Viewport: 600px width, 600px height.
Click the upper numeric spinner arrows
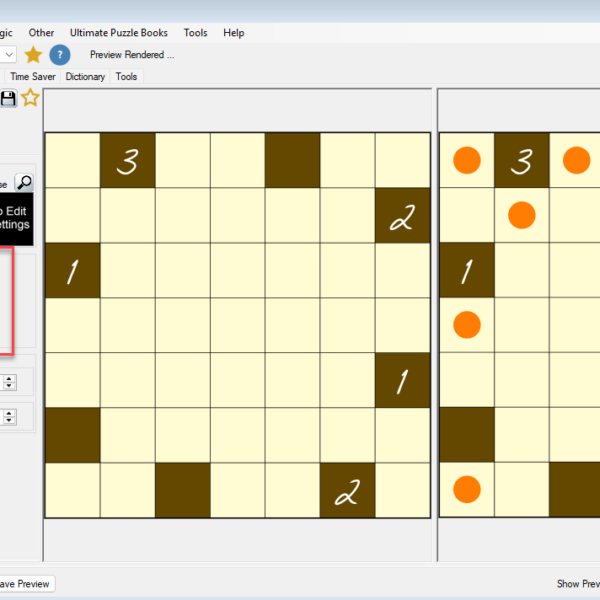(x=9, y=381)
